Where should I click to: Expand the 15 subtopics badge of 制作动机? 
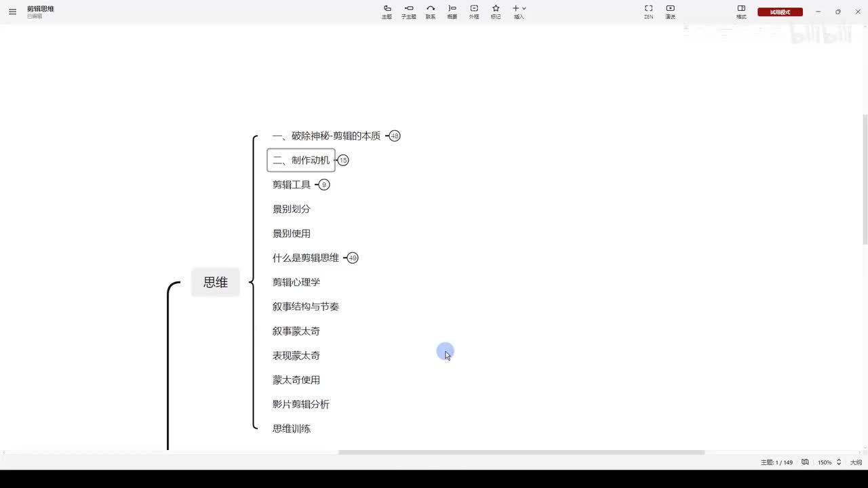(343, 160)
